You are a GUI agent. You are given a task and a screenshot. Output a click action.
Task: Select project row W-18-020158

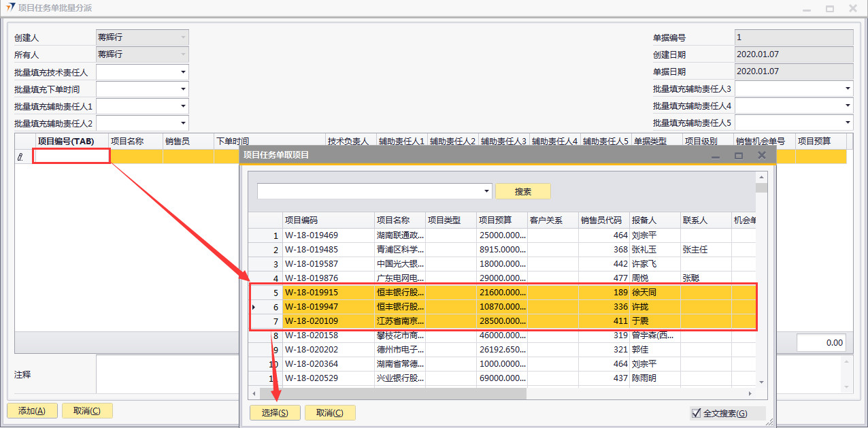(x=329, y=335)
